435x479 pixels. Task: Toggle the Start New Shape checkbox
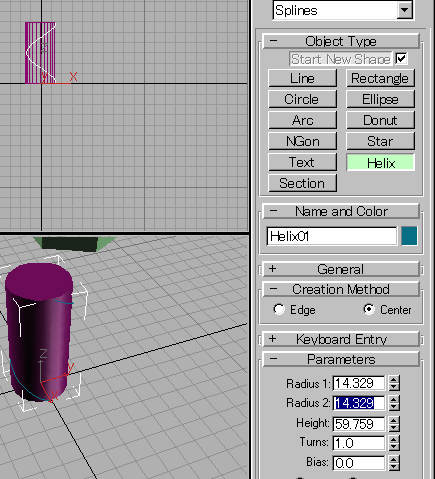click(401, 59)
